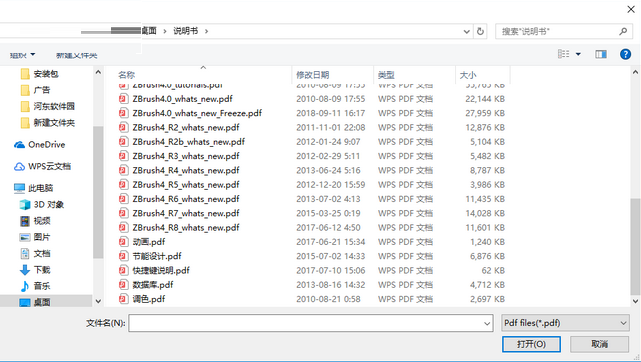
Task: Select ZBrush4_R2b_whats_new.pdf file
Action: pos(188,142)
